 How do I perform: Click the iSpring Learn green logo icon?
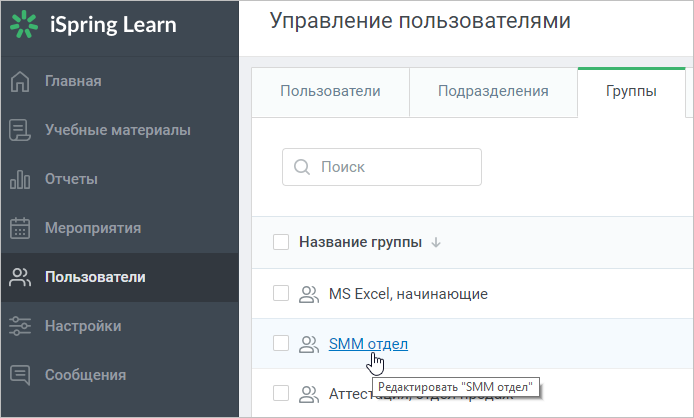coord(24,24)
